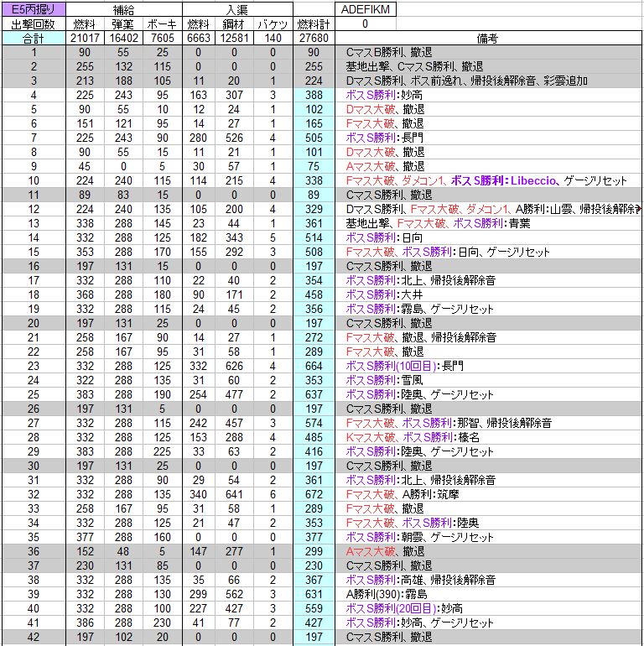Select row 12 note mentioning 山雲
Viewport: 644px width, 646px height.
(493, 209)
